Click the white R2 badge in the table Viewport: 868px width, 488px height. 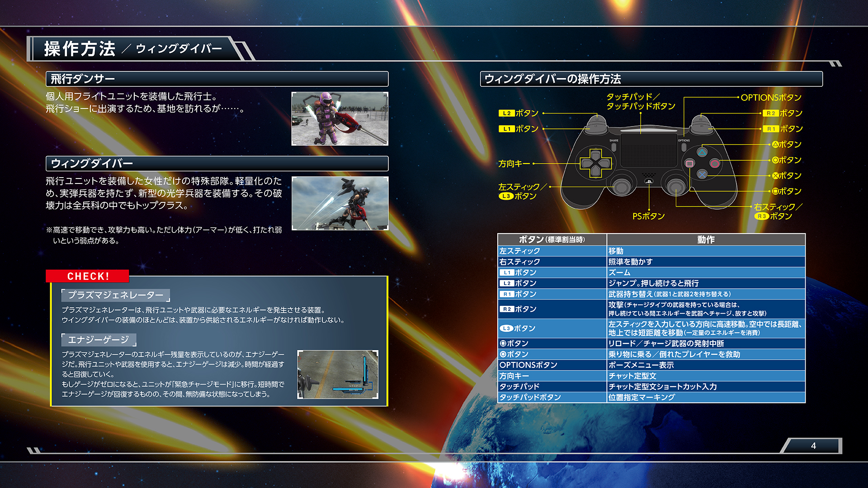506,309
